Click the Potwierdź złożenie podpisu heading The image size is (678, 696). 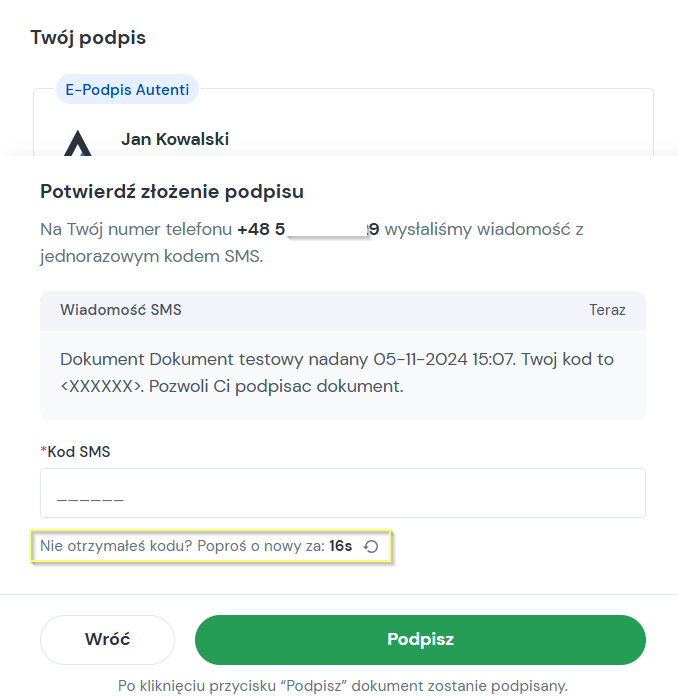pos(172,192)
